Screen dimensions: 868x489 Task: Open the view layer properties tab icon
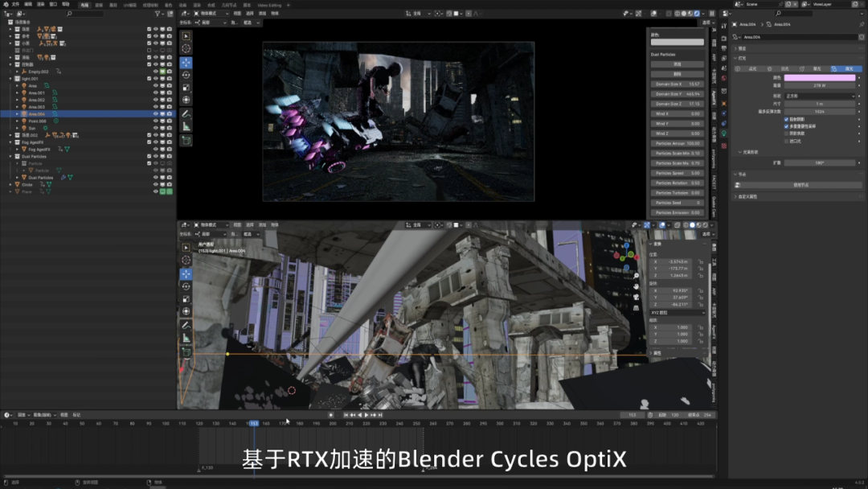click(724, 58)
